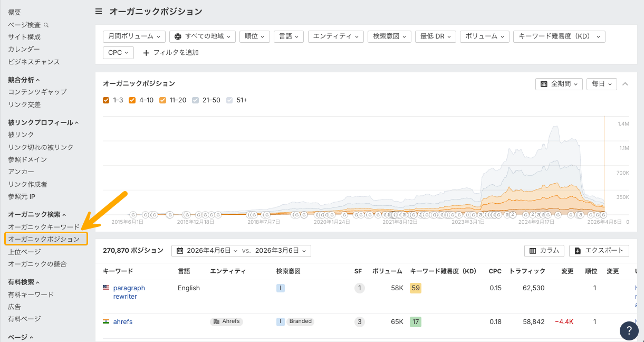This screenshot has width=644, height=342.
Task: Enable the 21–50 position checkbox
Action: [196, 100]
